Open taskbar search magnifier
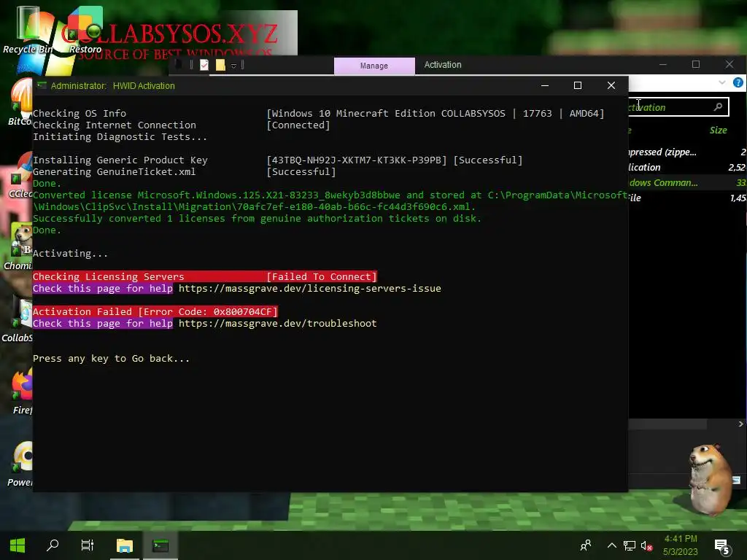 [53, 545]
